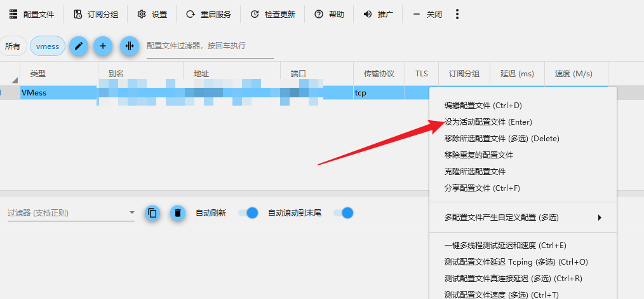Screen dimensions: 644x299
Task: Open the 配置文件 toolbar menu
Action: (32, 14)
